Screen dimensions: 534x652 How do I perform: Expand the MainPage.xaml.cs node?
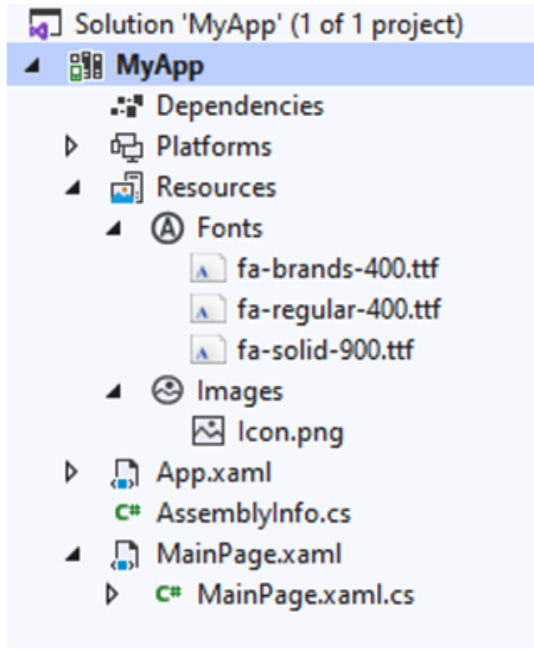pyautogui.click(x=112, y=595)
